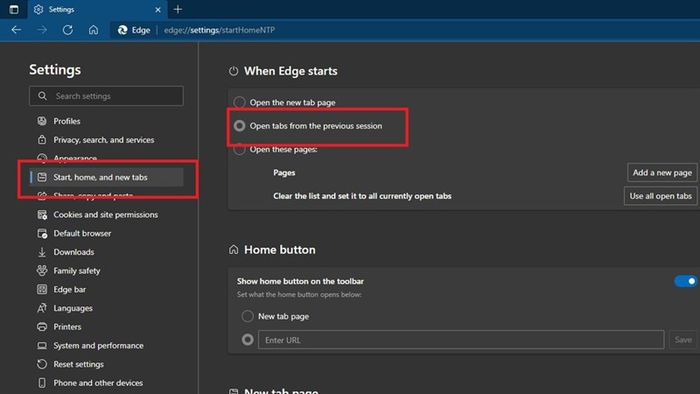The width and height of the screenshot is (700, 394).
Task: Focus the Search settings field
Action: [x=106, y=96]
